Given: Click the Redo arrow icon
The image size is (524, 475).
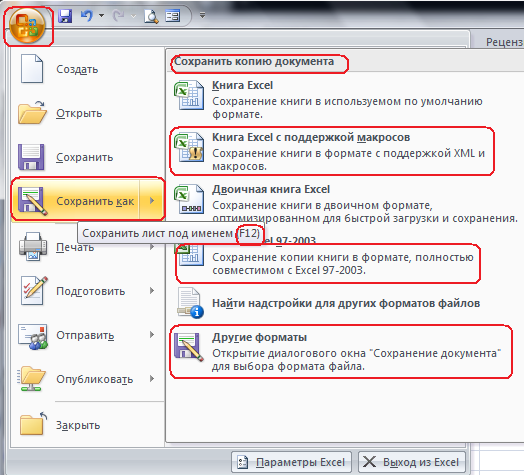Looking at the screenshot, I should pyautogui.click(x=118, y=15).
